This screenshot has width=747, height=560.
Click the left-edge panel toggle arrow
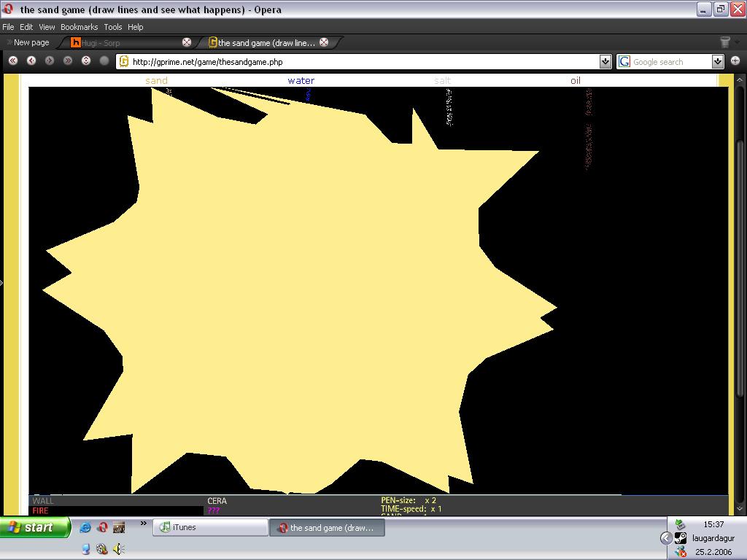(x=1, y=283)
